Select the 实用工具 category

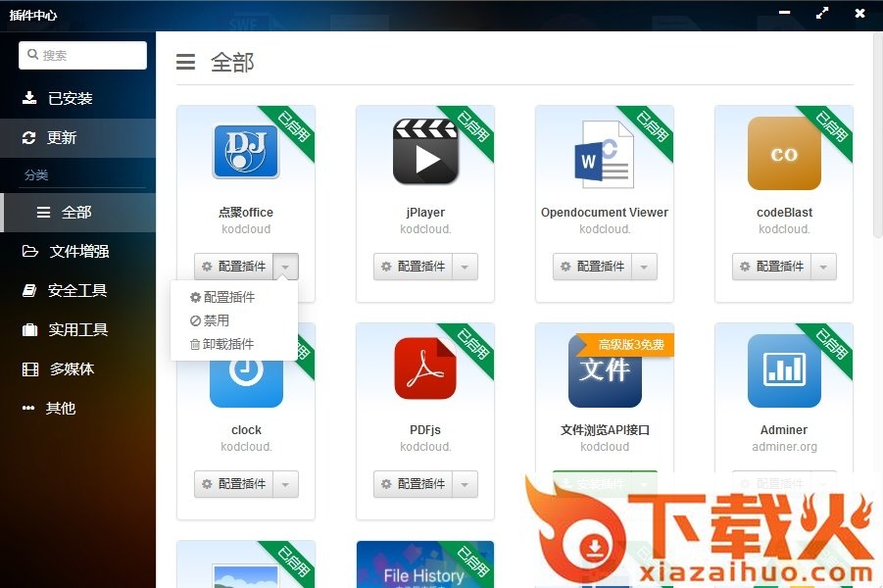(77, 329)
